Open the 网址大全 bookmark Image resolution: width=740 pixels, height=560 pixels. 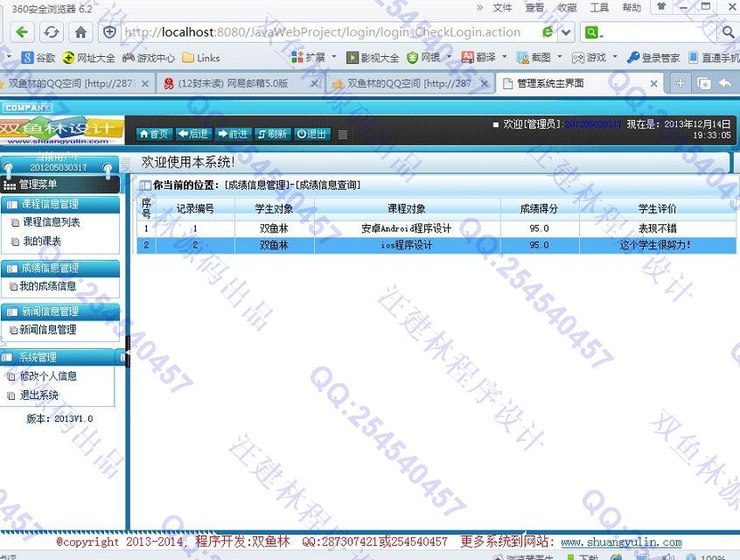88,58
